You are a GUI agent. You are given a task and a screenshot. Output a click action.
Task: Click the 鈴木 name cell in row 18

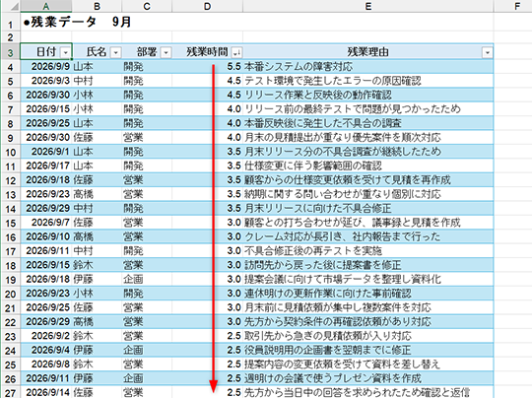pyautogui.click(x=97, y=265)
